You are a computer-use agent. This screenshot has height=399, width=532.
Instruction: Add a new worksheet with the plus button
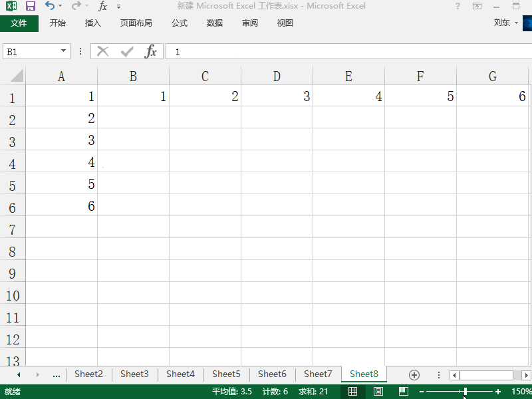pyautogui.click(x=414, y=374)
